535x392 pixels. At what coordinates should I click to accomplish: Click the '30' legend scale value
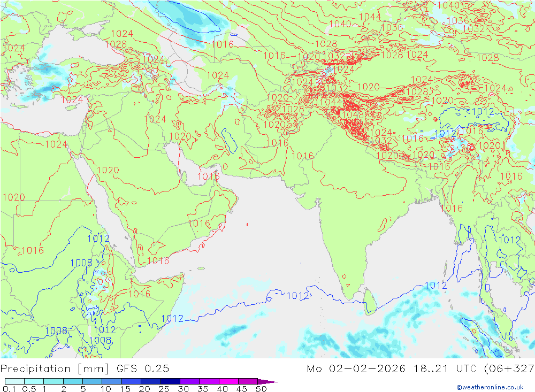click(x=183, y=389)
